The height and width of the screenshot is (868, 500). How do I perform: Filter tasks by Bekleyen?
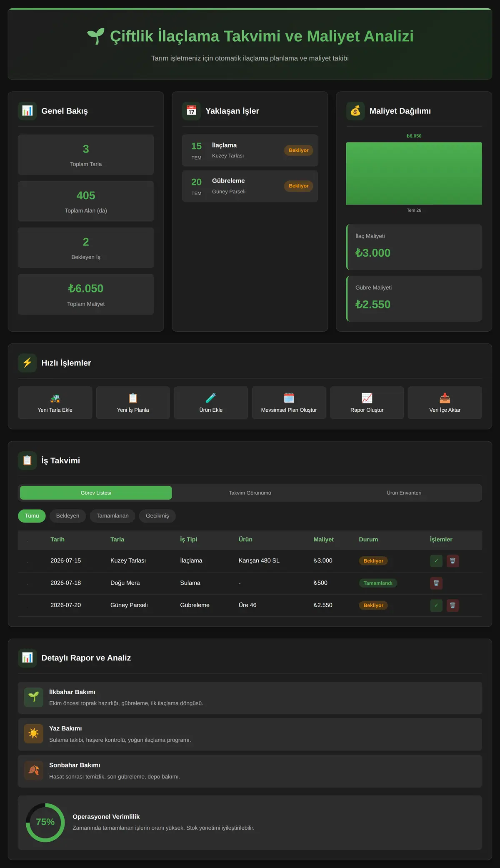(67, 516)
